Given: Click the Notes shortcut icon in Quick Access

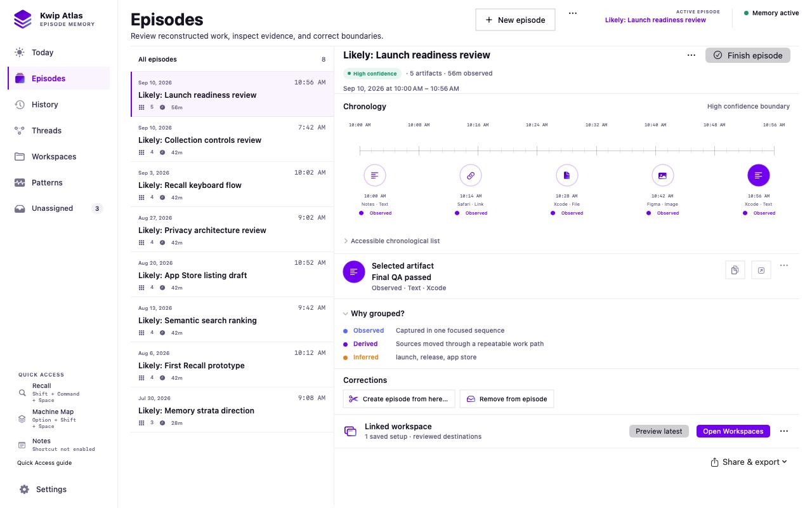Looking at the screenshot, I should click(22, 444).
